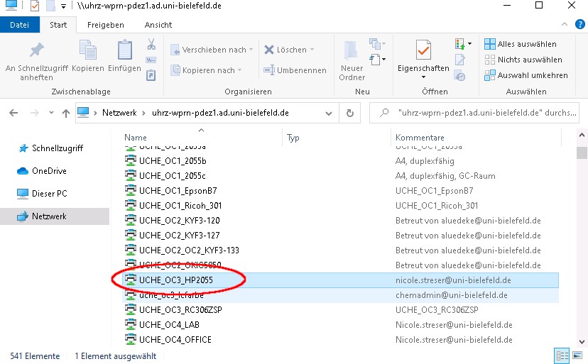Open the Datei menu
This screenshot has width=588, height=364.
(x=20, y=25)
